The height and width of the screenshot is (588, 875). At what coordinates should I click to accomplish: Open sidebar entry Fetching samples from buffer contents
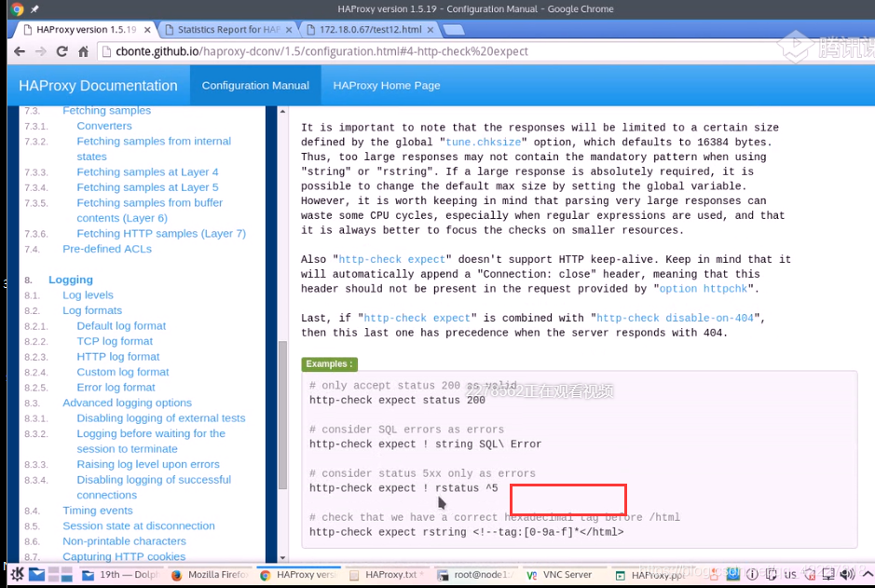click(x=149, y=211)
